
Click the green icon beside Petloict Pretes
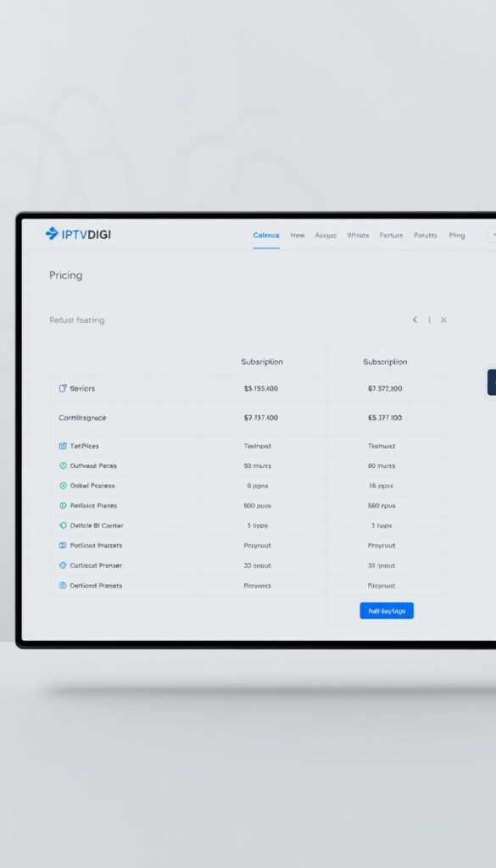[63, 505]
